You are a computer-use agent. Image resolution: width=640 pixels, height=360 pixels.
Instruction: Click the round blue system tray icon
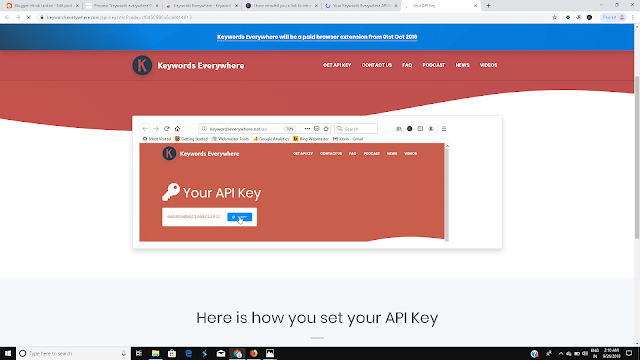pos(534,353)
